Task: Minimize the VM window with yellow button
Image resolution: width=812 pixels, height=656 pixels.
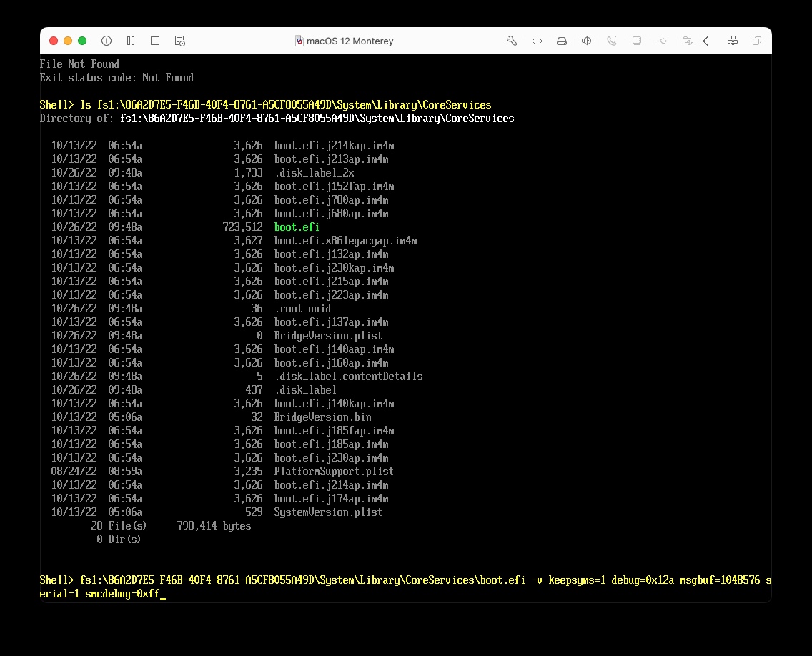Action: 68,41
